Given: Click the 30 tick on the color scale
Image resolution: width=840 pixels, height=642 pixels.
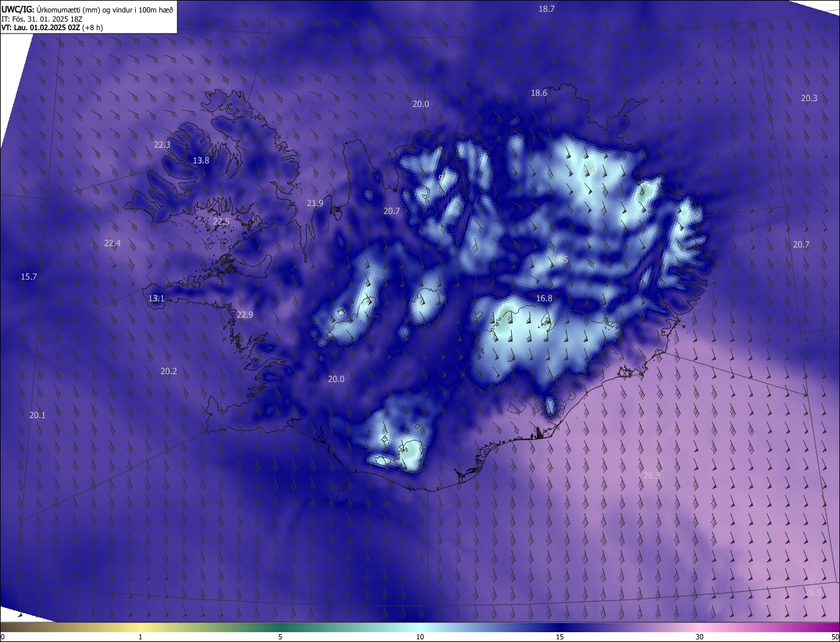Looking at the screenshot, I should coord(700,637).
